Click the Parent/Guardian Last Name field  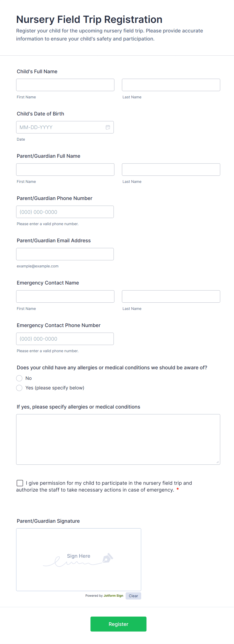point(171,169)
